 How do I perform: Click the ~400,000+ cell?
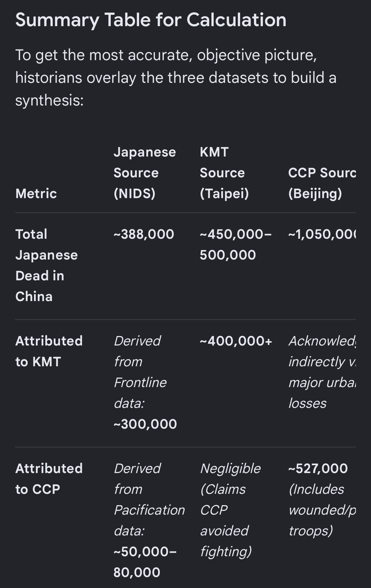tap(236, 341)
